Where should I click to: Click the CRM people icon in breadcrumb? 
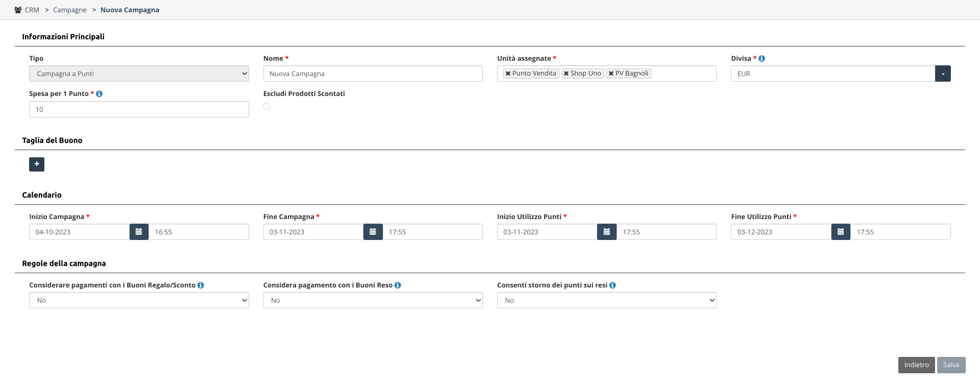click(18, 10)
